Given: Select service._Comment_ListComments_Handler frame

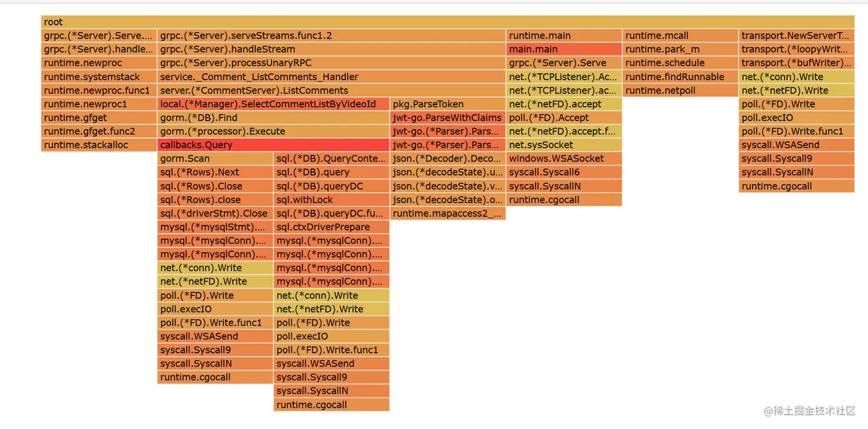Looking at the screenshot, I should click(331, 77).
